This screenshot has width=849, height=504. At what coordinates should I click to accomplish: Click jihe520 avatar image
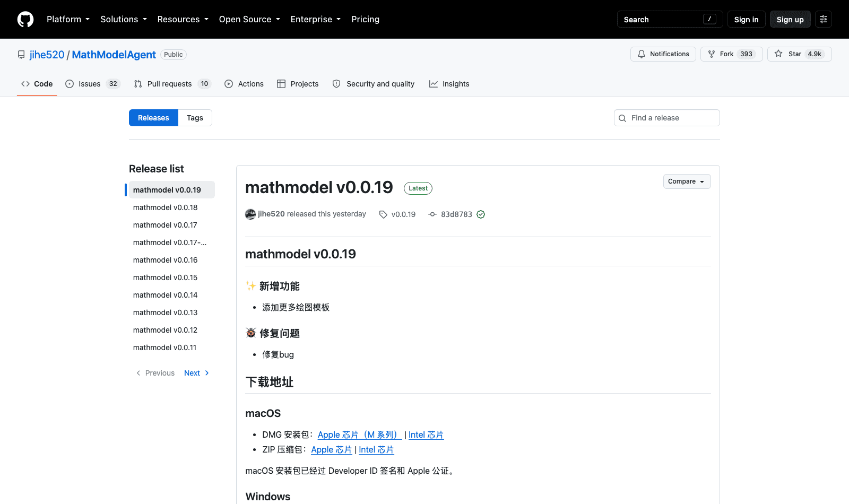point(250,214)
